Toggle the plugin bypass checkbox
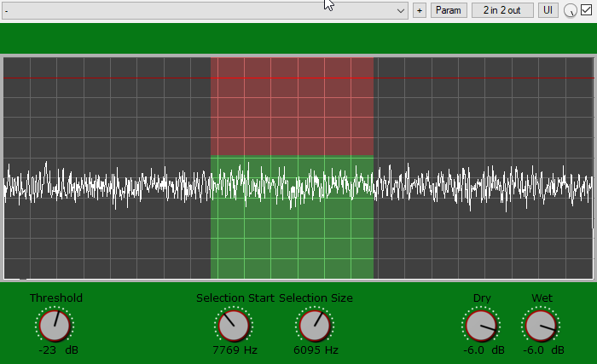 [x=586, y=10]
